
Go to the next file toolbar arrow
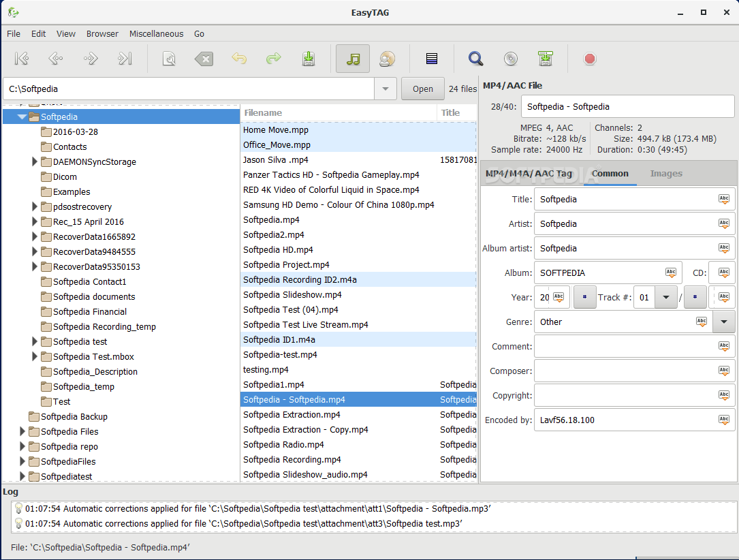pyautogui.click(x=91, y=59)
